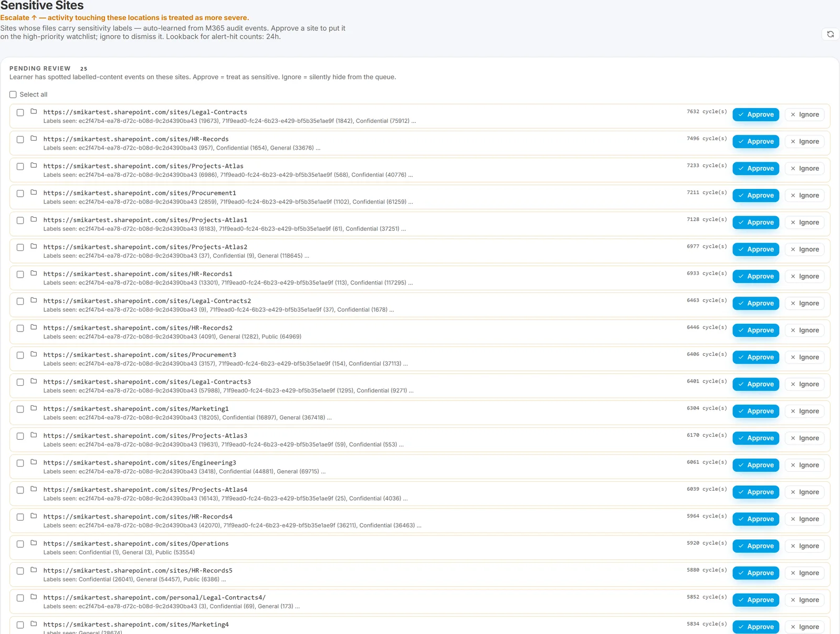This screenshot has width=840, height=634.
Task: Tick checkbox for Legal-Contracts site
Action: point(20,112)
